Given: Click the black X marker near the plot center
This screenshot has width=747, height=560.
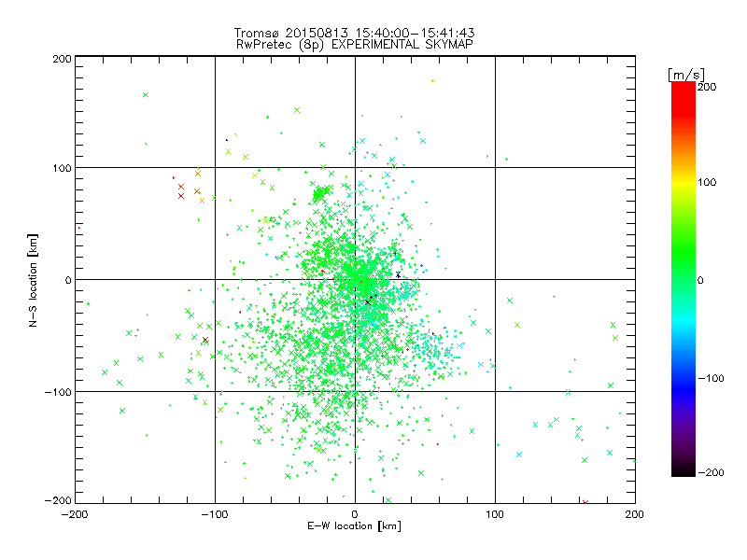Looking at the screenshot, I should (x=368, y=301).
